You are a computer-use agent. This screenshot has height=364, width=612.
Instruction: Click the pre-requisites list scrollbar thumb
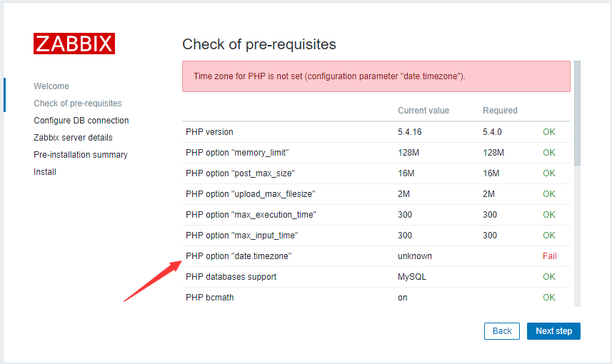click(577, 113)
